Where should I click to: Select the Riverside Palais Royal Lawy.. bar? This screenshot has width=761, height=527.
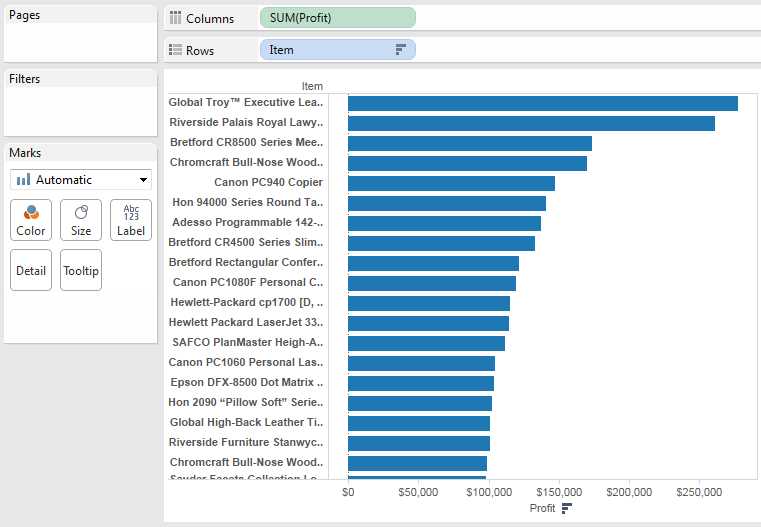(x=531, y=123)
